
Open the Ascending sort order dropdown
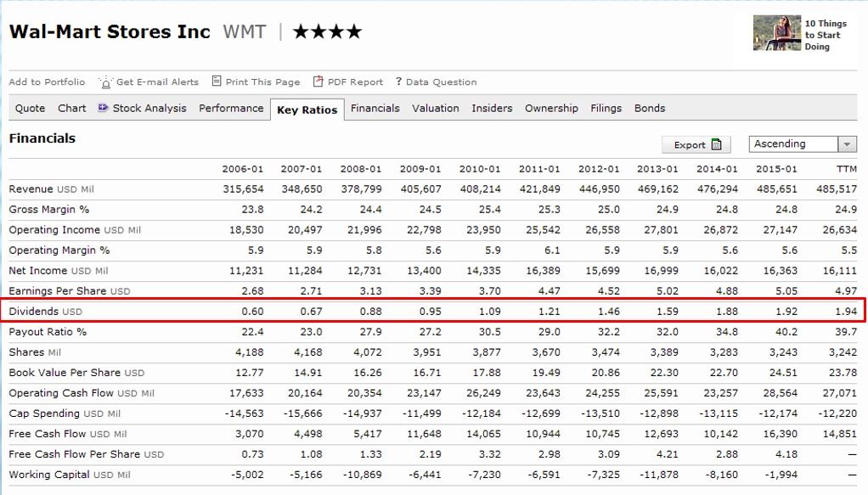coord(803,144)
